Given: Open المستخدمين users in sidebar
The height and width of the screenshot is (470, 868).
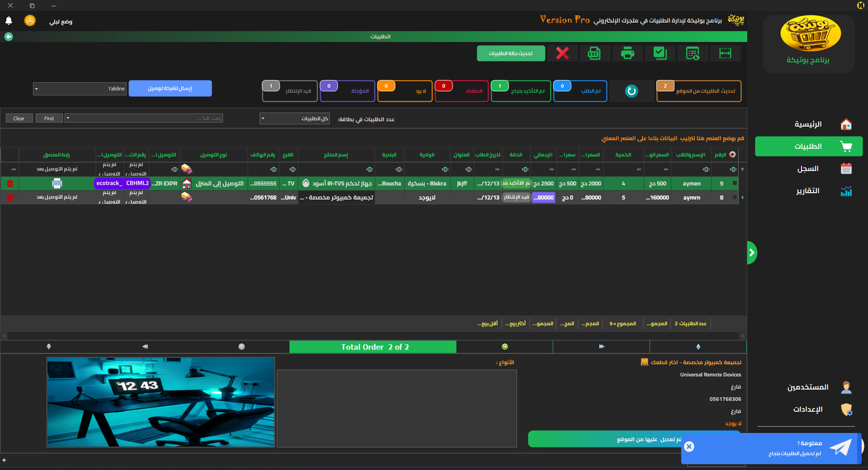Looking at the screenshot, I should [x=808, y=387].
